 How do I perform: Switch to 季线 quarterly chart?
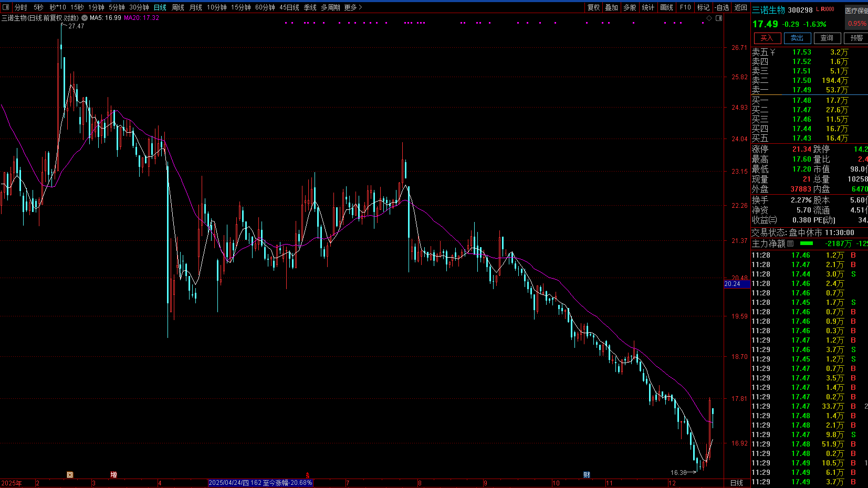coord(310,7)
